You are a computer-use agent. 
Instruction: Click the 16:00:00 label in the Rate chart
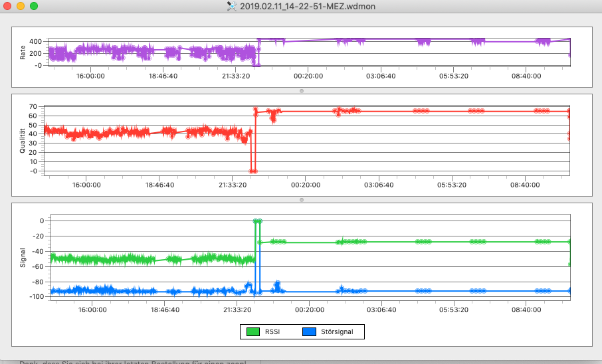coord(90,76)
